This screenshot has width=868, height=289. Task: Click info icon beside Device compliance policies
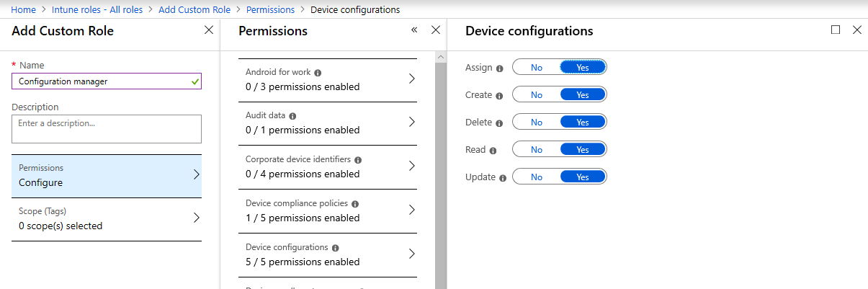click(x=355, y=204)
